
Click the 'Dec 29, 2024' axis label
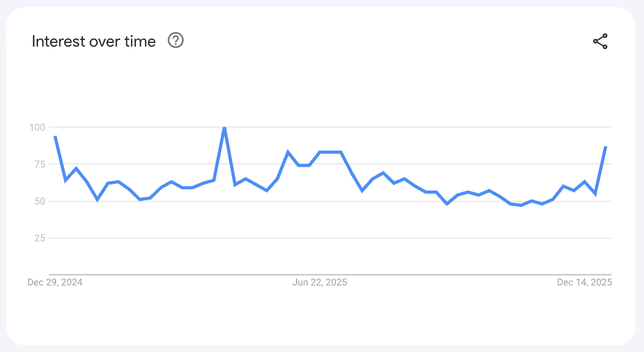point(55,282)
